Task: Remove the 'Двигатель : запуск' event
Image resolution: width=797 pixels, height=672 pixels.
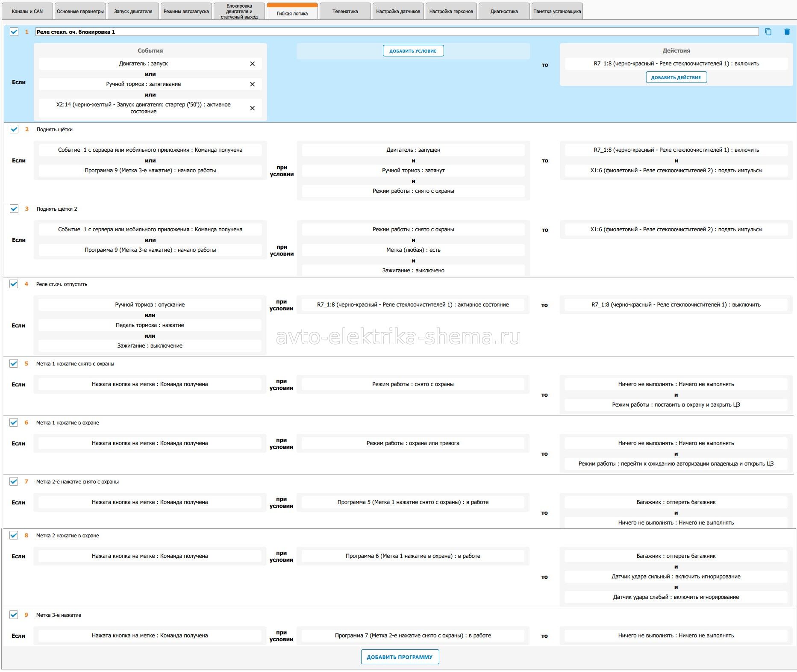Action: point(252,64)
